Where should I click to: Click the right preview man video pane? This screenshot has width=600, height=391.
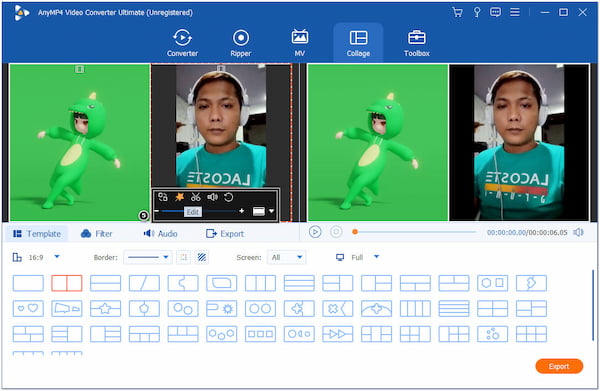point(519,142)
